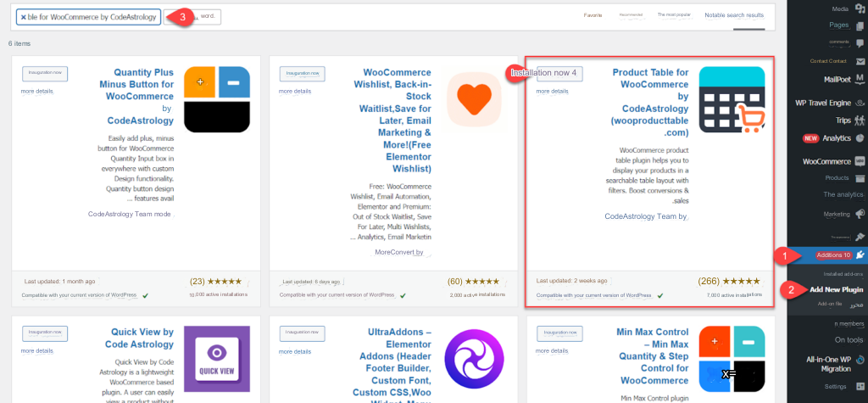Switch to The most popular tab

click(674, 15)
